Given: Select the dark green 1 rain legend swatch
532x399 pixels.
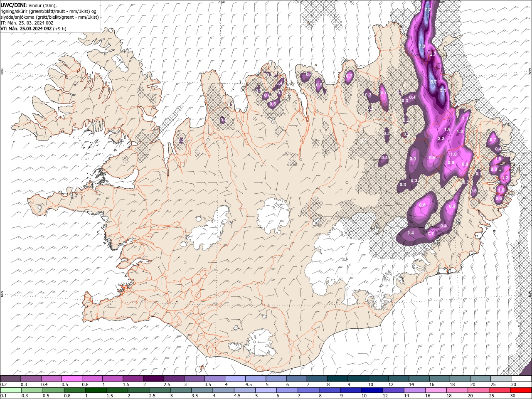Looking at the screenshot, I should point(95,390).
